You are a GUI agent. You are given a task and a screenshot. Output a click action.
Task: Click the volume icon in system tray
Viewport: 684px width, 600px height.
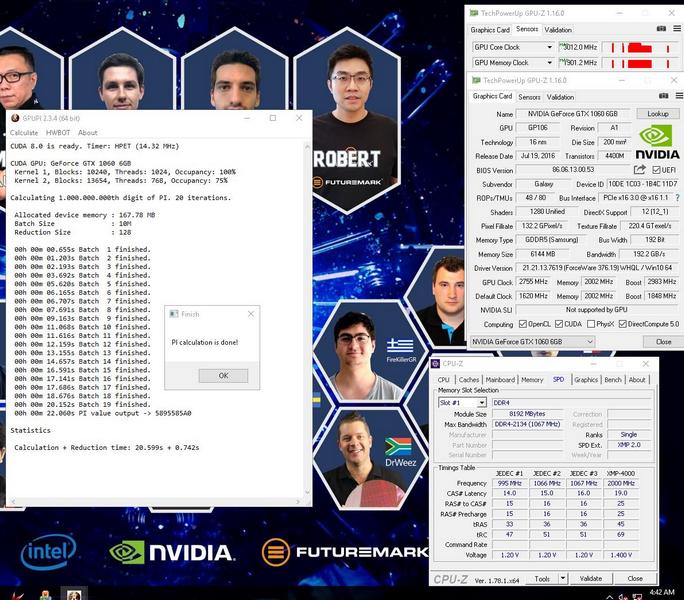pyautogui.click(x=623, y=597)
